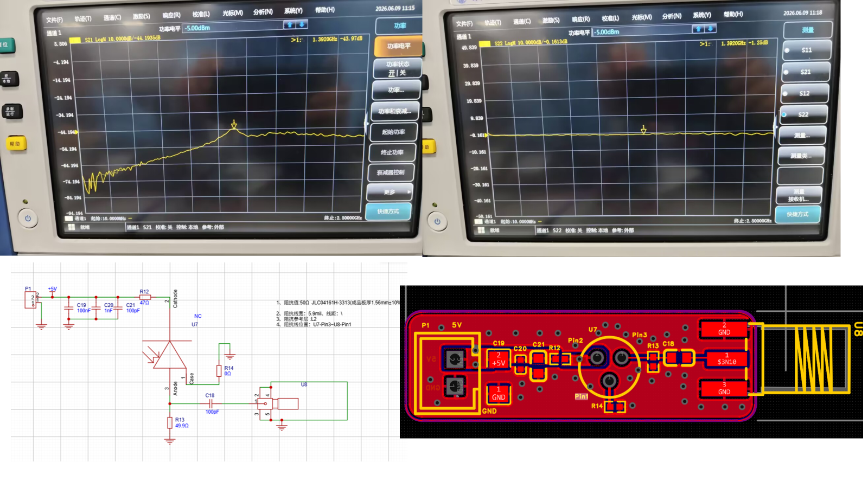Open 光标(M) menu on S22 analyzer
The height and width of the screenshot is (488, 868).
(641, 17)
